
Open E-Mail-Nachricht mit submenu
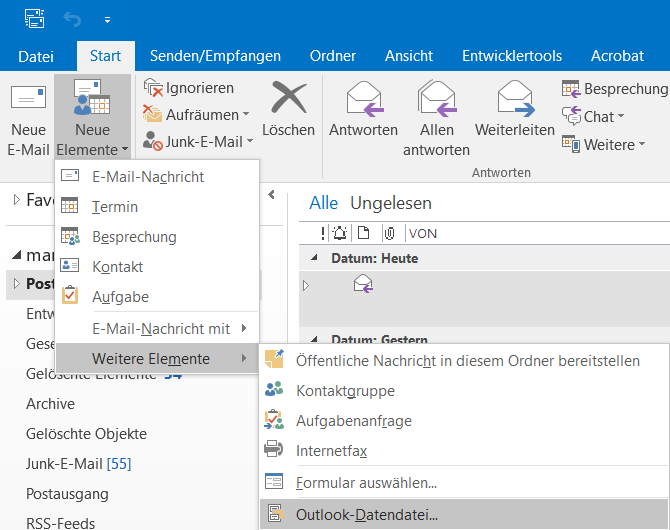[157, 328]
